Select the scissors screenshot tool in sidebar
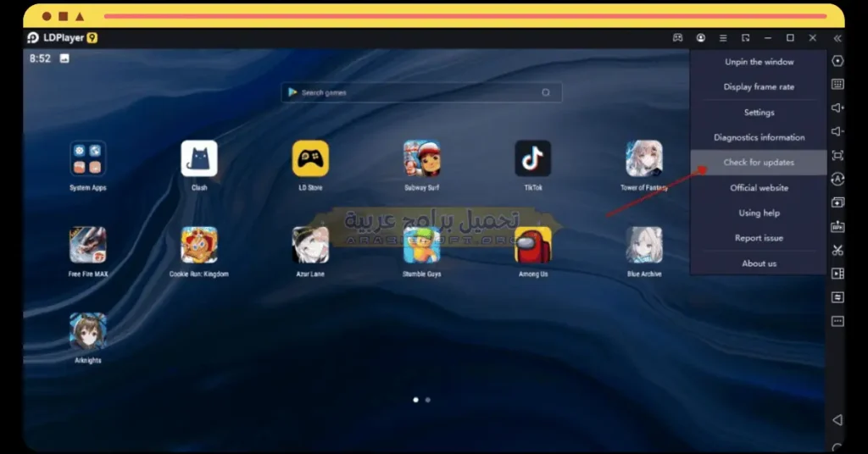Viewport: 868px width, 454px height. pyautogui.click(x=837, y=250)
